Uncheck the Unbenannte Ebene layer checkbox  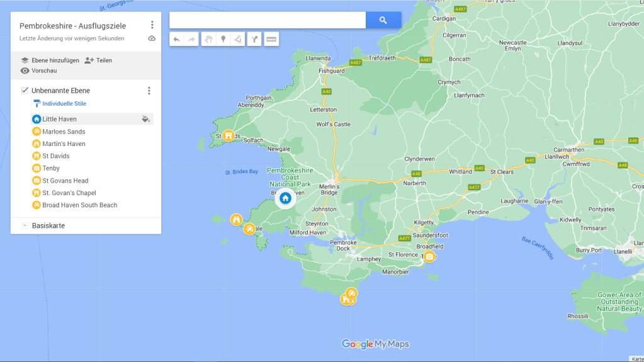25,91
